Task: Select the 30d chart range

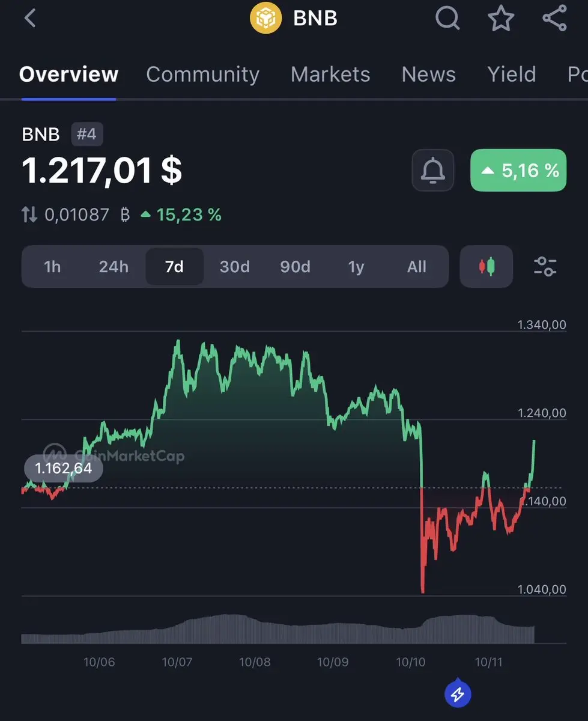Action: (235, 266)
